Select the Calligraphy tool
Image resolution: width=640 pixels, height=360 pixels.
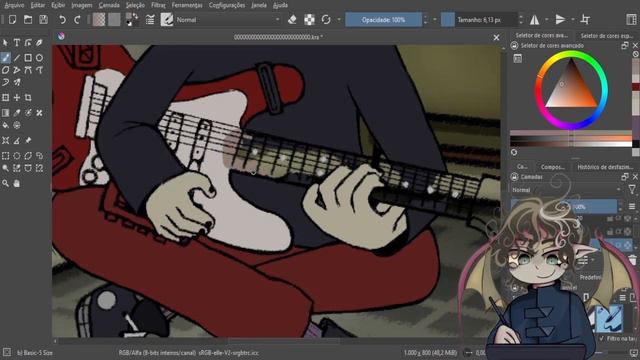point(39,42)
